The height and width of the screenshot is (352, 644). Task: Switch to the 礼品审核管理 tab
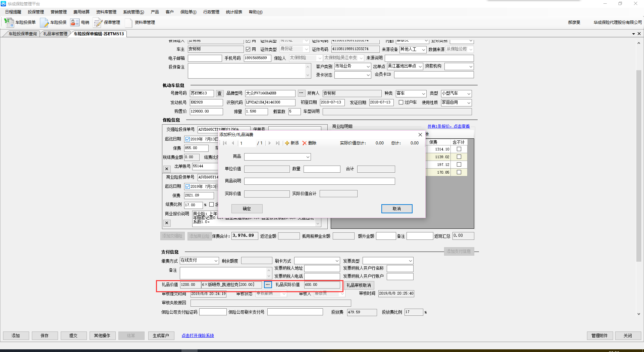click(x=55, y=34)
